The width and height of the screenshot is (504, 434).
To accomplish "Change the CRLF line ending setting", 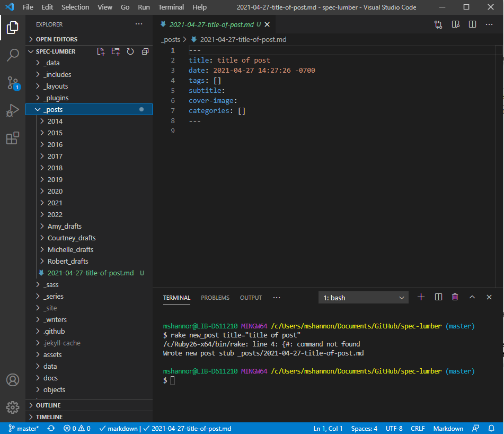I will (x=418, y=428).
